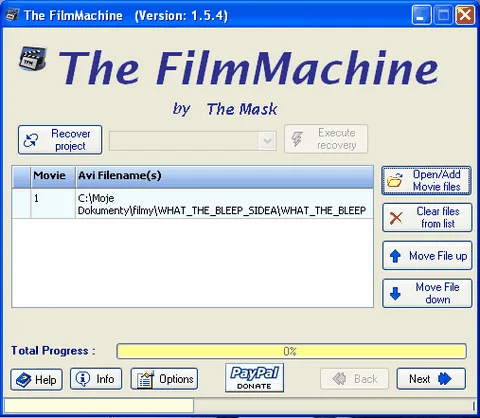Click the recycle arrows icon on Recover project

coord(31,140)
